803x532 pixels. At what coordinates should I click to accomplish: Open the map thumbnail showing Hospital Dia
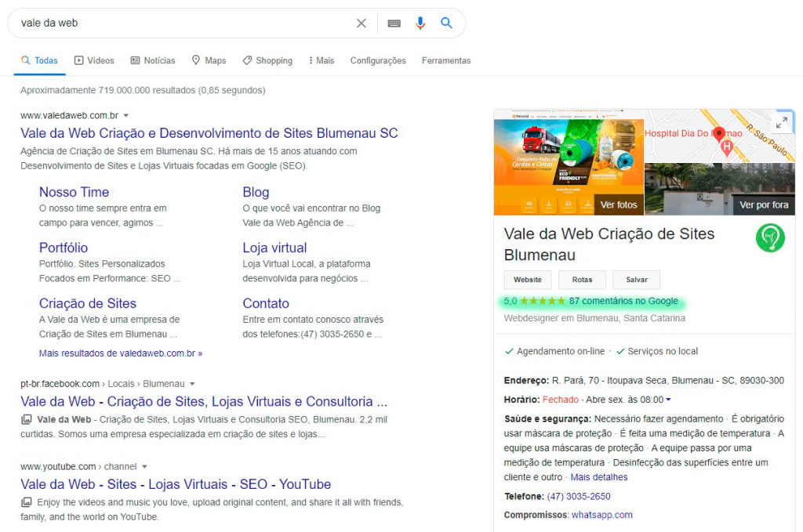tap(719, 136)
